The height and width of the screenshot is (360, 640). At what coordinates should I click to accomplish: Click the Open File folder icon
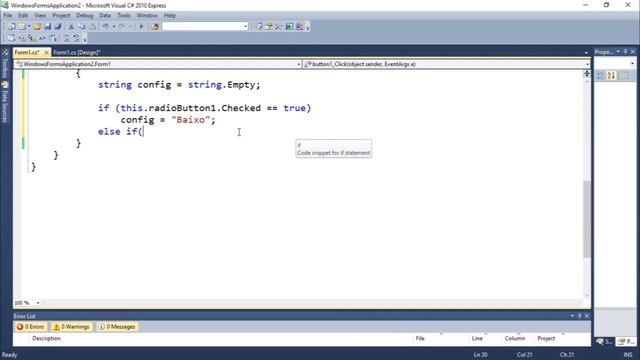(x=37, y=27)
